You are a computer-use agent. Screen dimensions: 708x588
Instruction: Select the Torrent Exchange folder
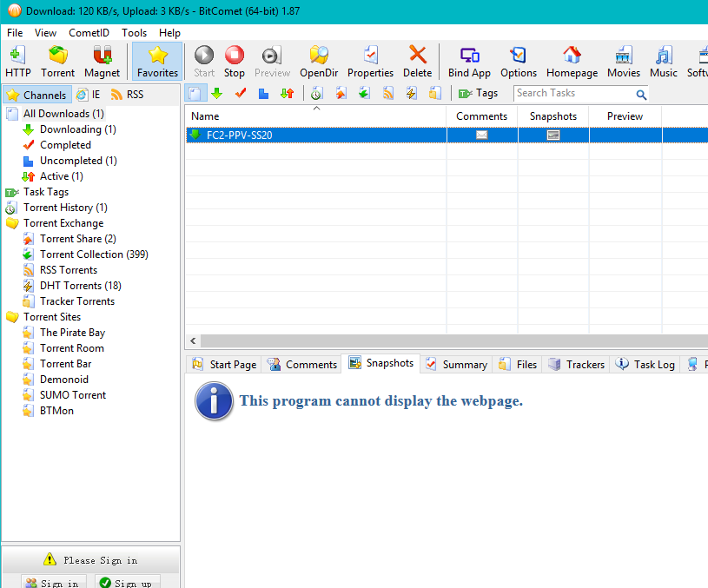click(63, 223)
